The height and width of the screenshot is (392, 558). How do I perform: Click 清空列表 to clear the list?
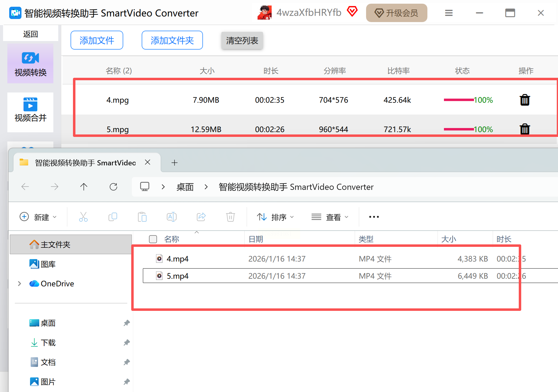(x=242, y=40)
